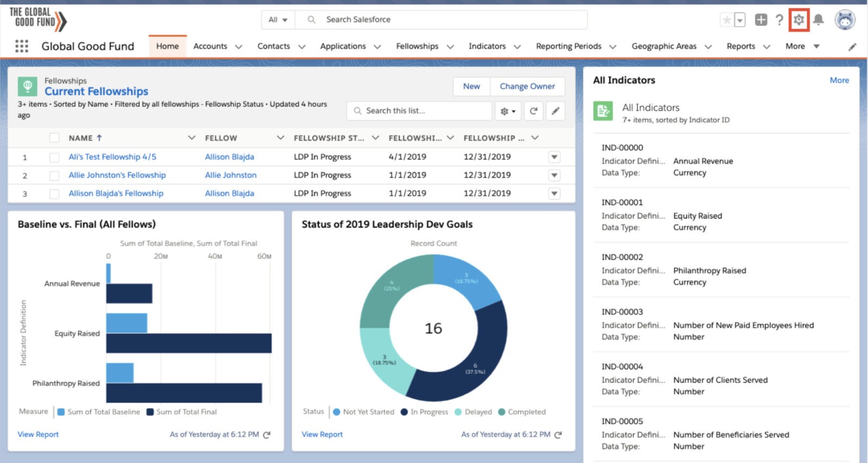The image size is (868, 463).
Task: Open row actions for Allison Blajda's Fellowship
Action: tap(554, 193)
